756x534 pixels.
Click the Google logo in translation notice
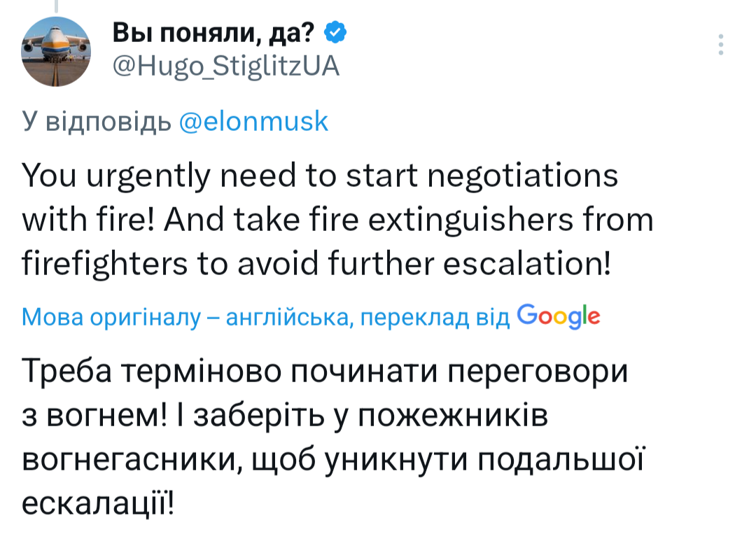[558, 317]
